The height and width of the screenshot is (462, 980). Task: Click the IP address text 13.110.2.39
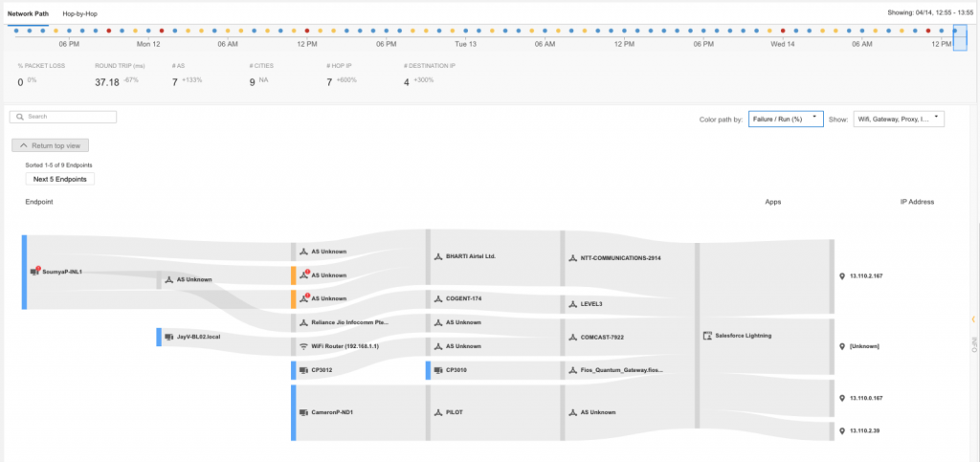pos(864,430)
